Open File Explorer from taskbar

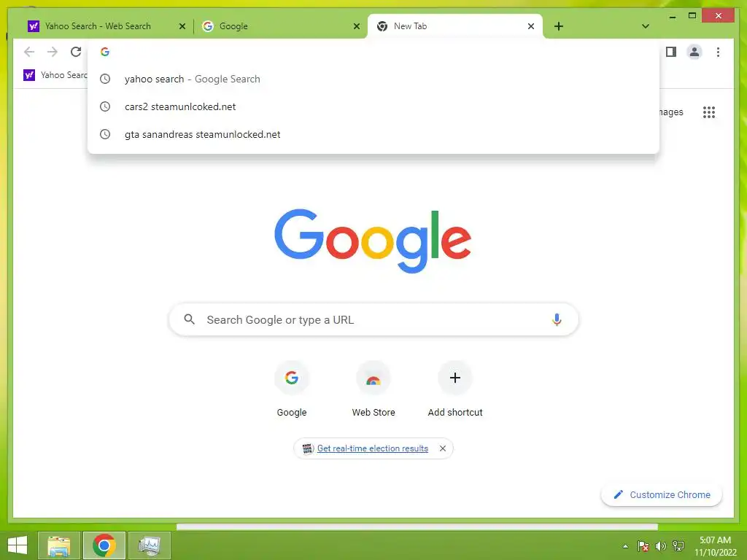coord(59,545)
